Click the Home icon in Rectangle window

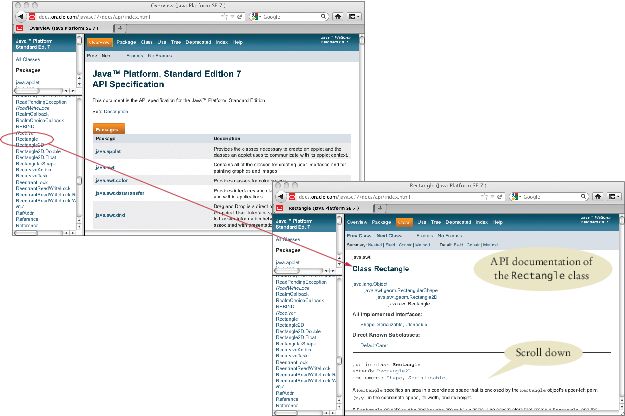(x=598, y=196)
